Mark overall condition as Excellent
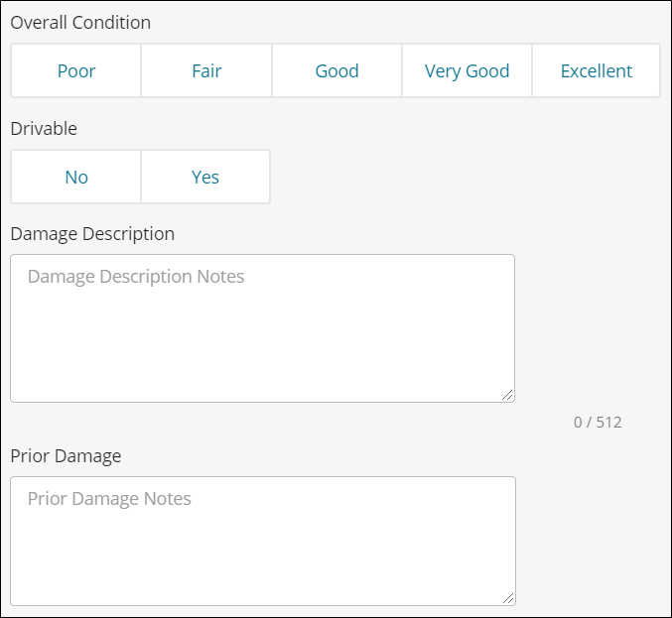This screenshot has height=618, width=672. [x=596, y=71]
